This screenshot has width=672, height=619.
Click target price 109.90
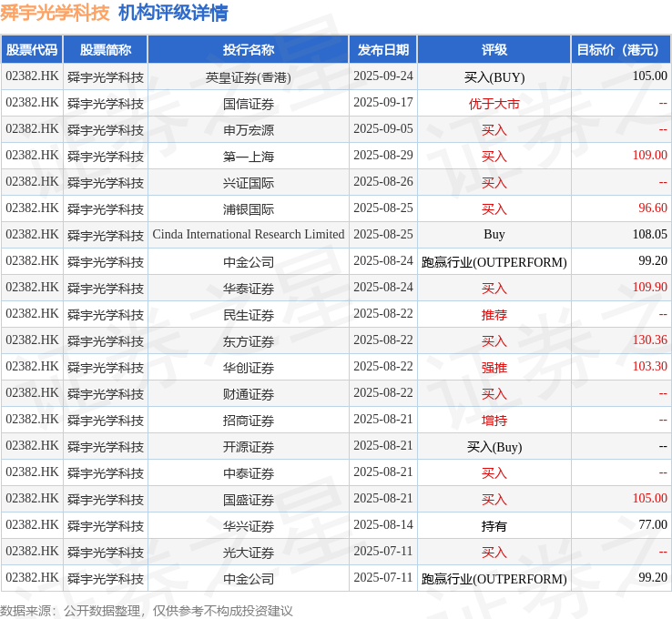650,287
